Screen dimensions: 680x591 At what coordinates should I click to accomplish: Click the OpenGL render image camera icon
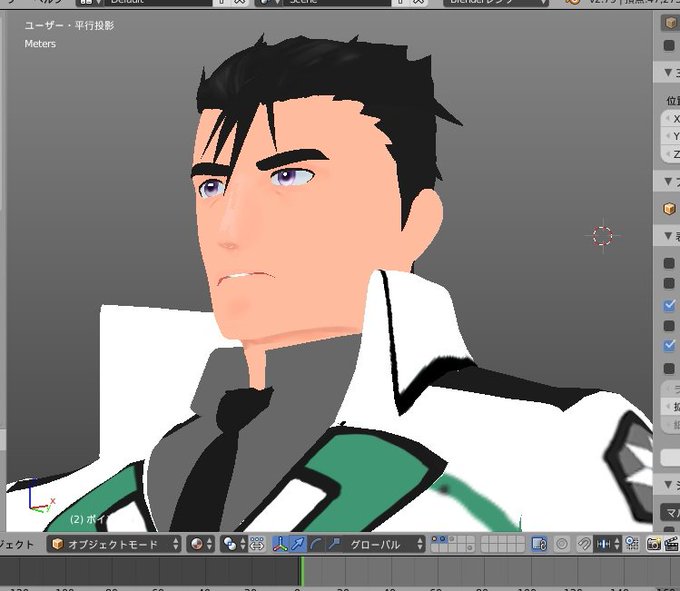pos(654,544)
